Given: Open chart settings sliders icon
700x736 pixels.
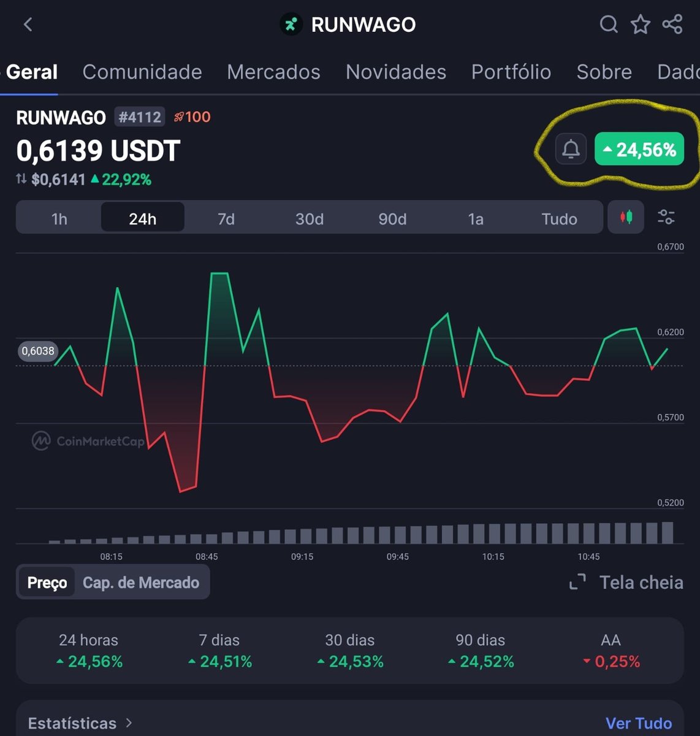Looking at the screenshot, I should 666,217.
